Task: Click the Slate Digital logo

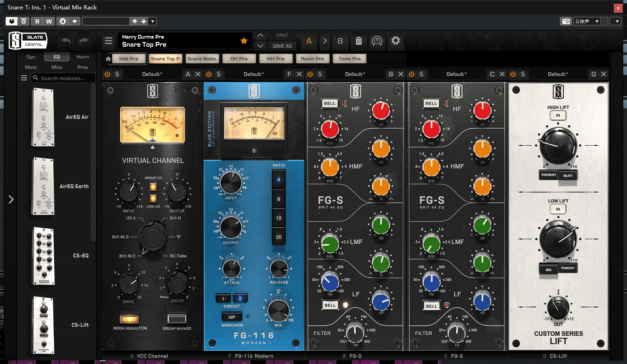Action: (x=28, y=41)
